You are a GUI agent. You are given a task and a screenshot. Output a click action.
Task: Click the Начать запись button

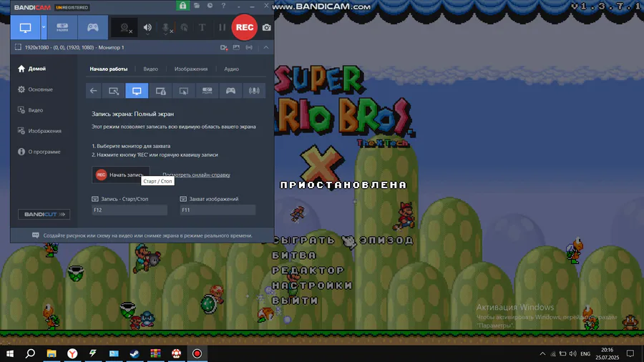tap(121, 175)
